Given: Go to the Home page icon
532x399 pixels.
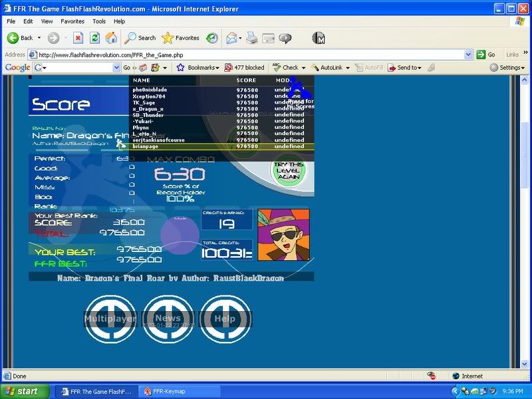Looking at the screenshot, I should coord(112,38).
